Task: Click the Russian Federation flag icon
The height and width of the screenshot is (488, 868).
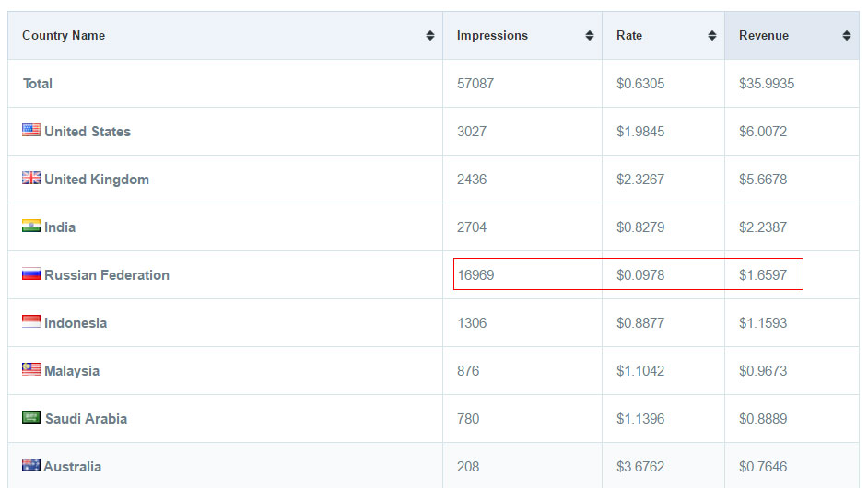Action: tap(31, 273)
